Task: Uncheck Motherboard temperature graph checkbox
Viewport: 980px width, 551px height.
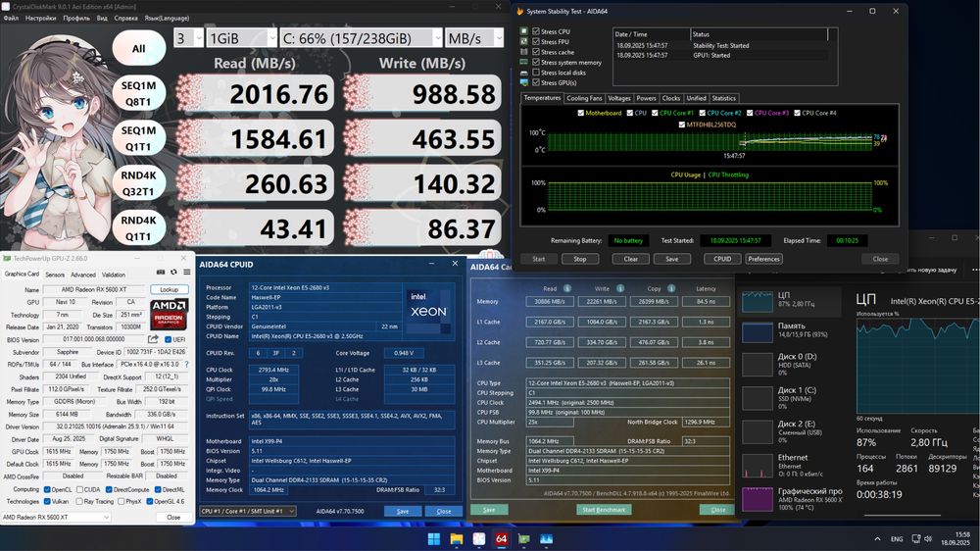Action: [580, 113]
